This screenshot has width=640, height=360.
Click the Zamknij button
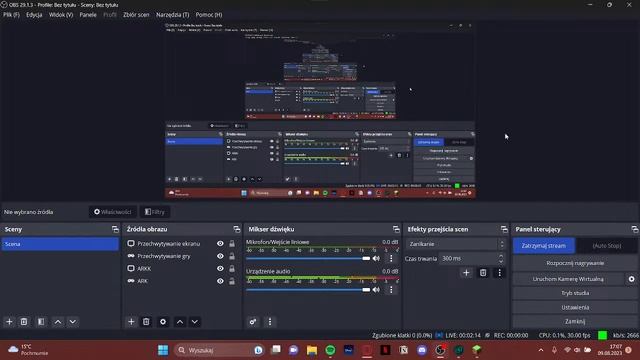[x=575, y=321]
